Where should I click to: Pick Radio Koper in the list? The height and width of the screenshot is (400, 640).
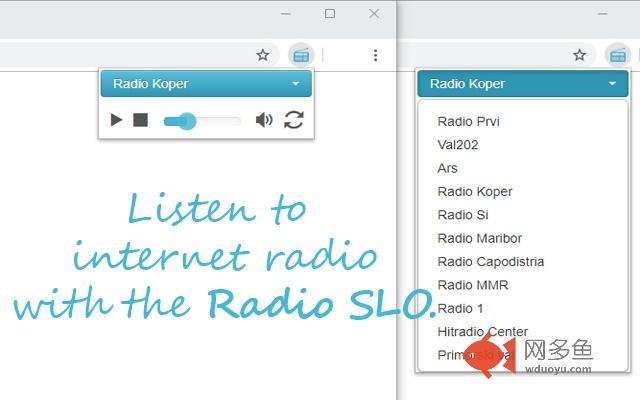475,191
